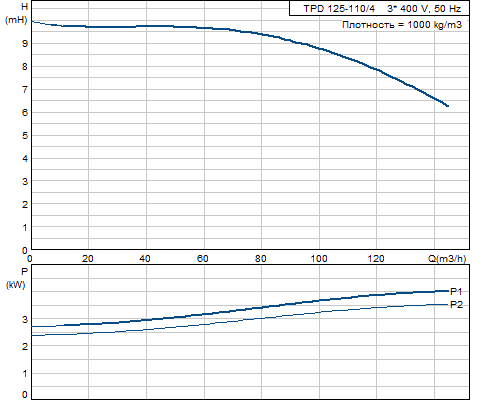
Task: Click the 3 tick on the power axis
Action: tap(25, 319)
